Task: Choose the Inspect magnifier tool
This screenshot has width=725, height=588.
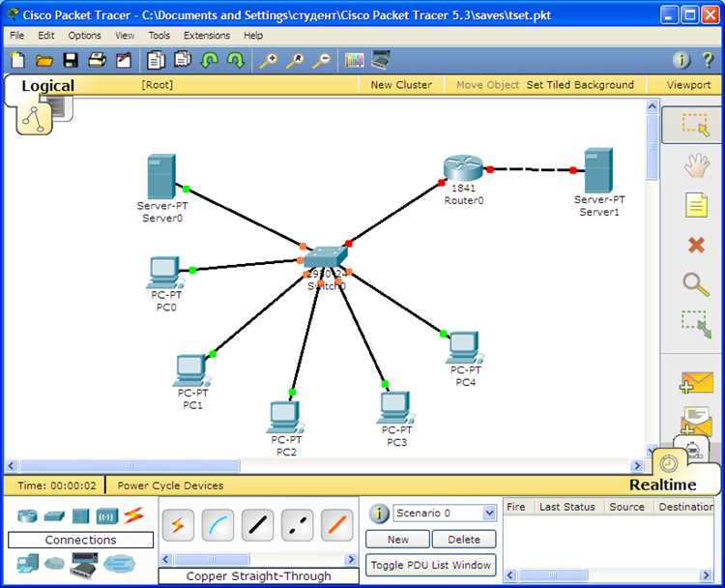Action: point(696,284)
